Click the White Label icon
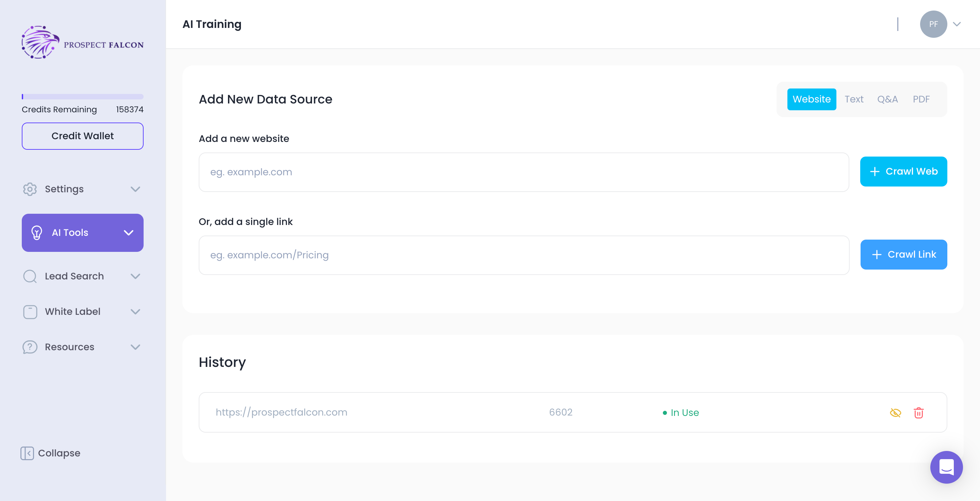Image resolution: width=980 pixels, height=501 pixels. click(30, 311)
